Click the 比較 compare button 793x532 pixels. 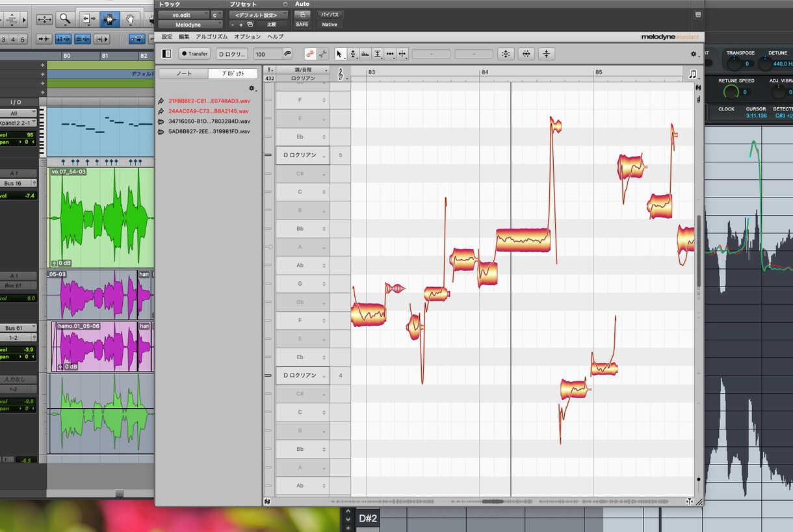[271, 25]
